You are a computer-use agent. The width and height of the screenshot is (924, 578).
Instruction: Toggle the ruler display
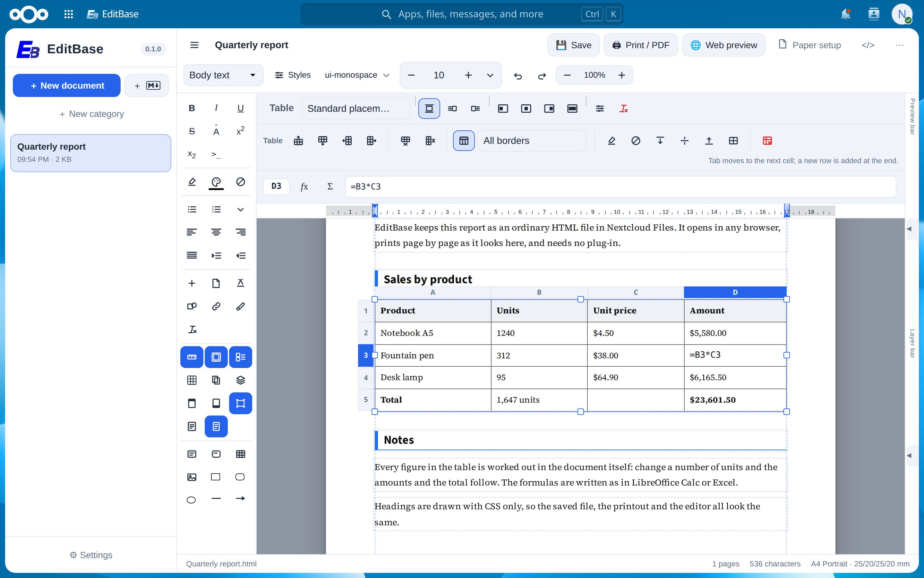pyautogui.click(x=192, y=357)
